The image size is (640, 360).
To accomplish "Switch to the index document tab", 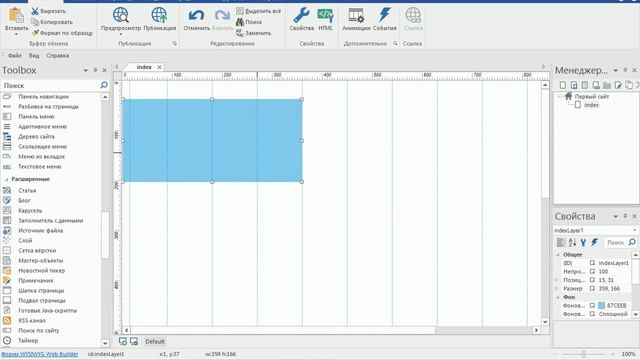I will point(144,67).
